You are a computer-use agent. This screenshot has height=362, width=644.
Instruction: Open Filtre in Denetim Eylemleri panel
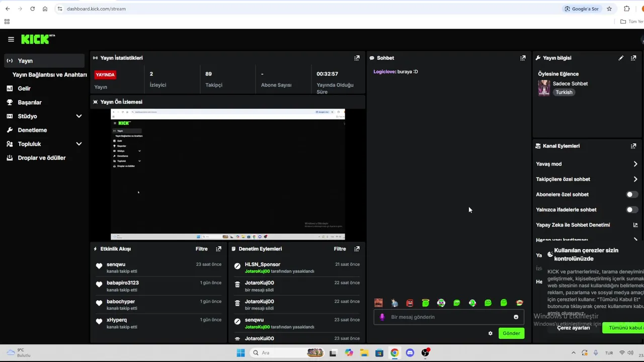coord(340,249)
